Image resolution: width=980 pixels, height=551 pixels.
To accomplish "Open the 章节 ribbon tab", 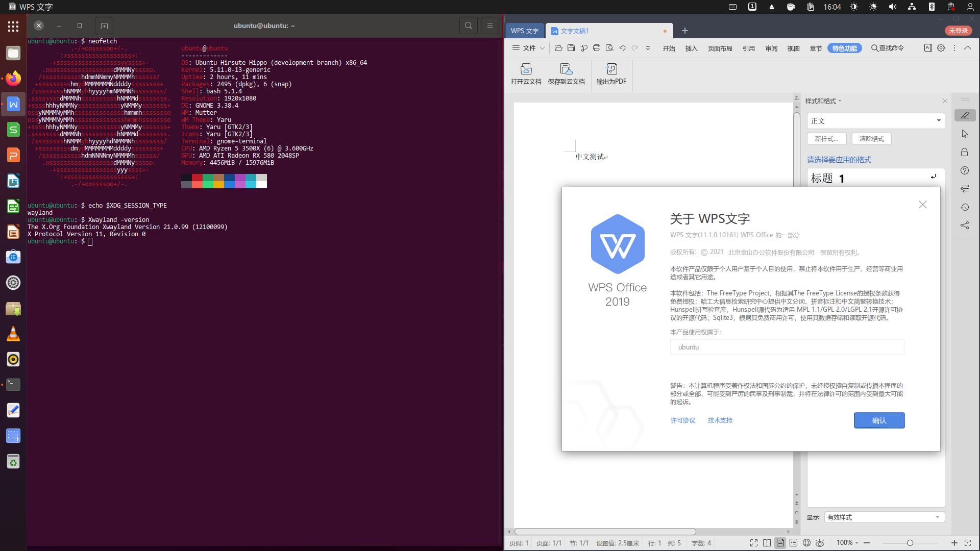I will 816,48.
